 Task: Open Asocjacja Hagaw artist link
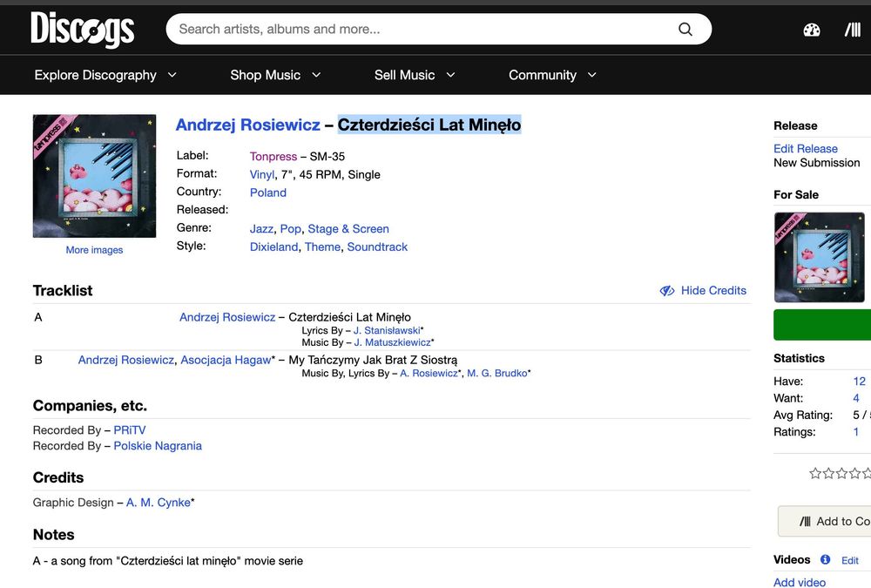pos(226,360)
